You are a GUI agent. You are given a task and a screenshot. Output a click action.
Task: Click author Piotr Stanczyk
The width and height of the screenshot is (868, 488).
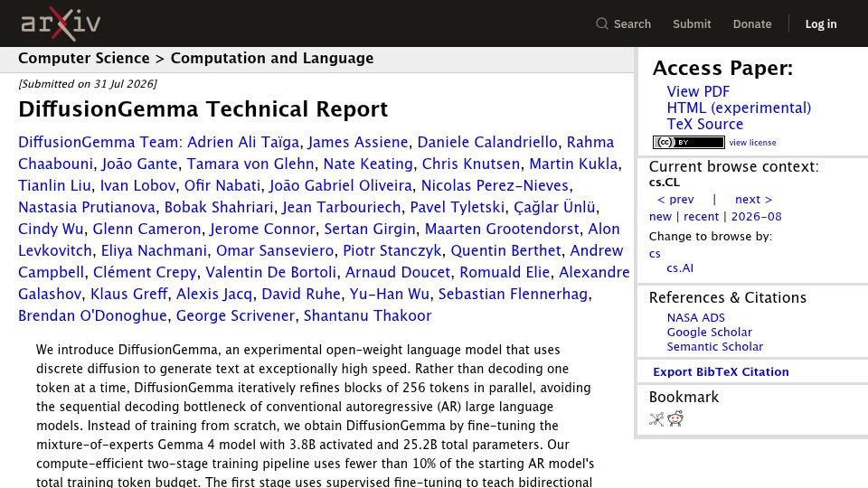pos(392,250)
